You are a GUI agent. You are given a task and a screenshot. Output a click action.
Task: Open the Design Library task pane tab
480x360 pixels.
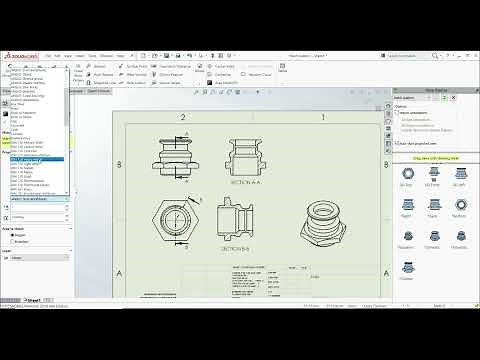click(388, 113)
